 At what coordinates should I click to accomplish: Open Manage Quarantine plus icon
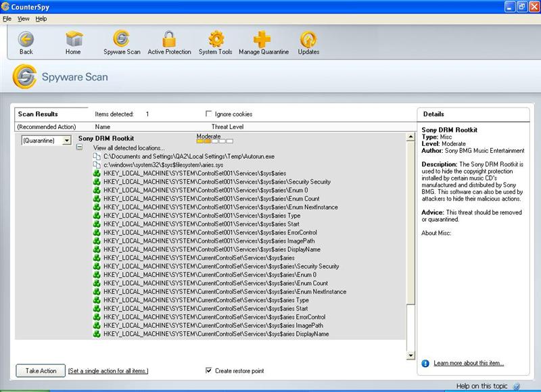click(x=262, y=39)
